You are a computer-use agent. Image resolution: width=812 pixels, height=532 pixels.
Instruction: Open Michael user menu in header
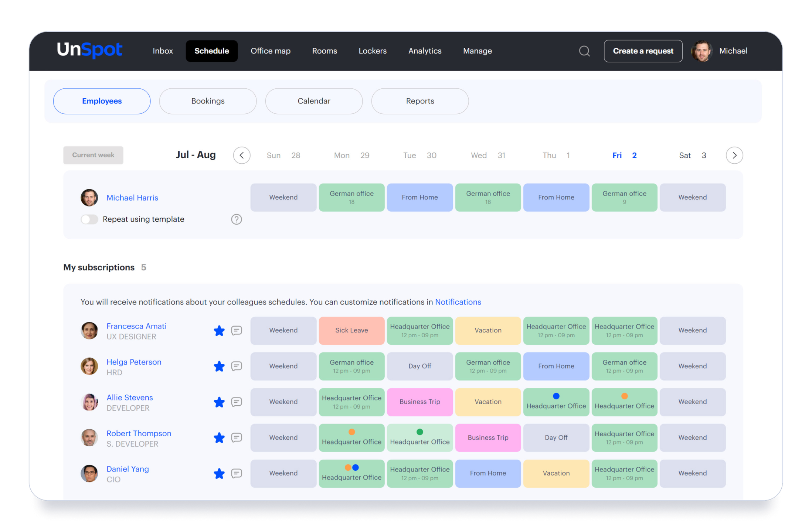733,51
